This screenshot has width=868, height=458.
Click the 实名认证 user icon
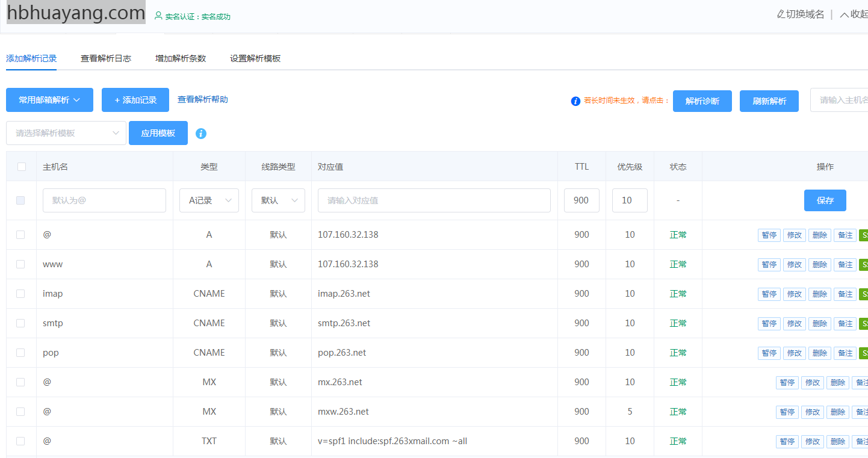tap(158, 16)
